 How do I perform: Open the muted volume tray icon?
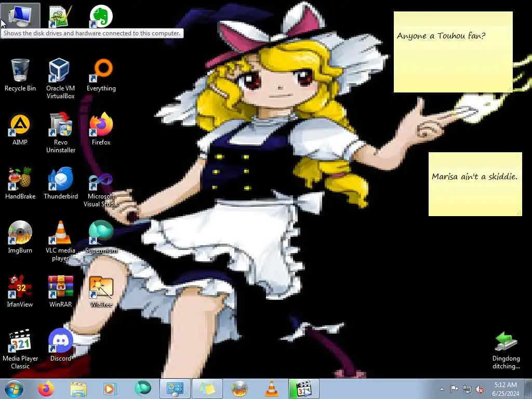pos(480,389)
